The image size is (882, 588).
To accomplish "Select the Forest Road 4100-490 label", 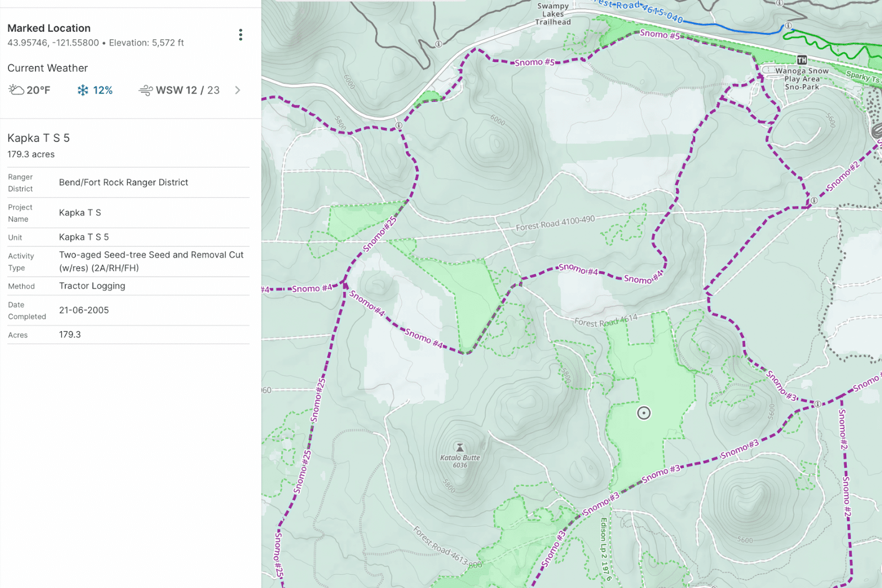I will coord(556,223).
